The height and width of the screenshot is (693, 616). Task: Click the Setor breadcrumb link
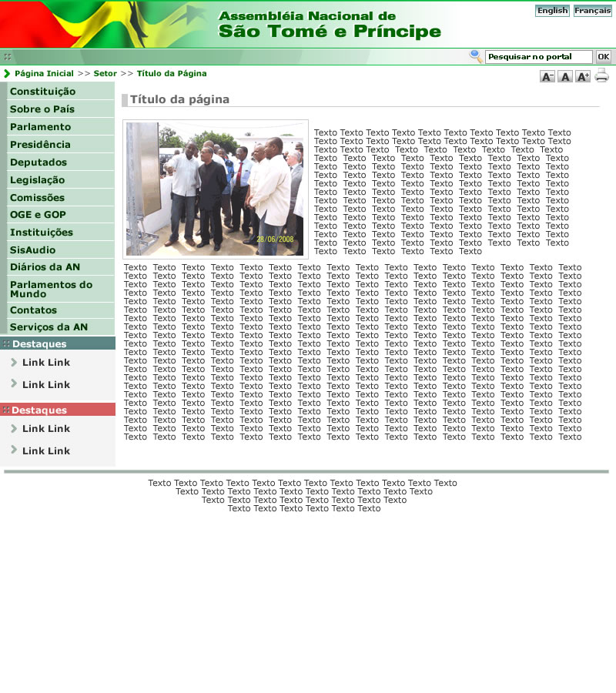point(105,74)
